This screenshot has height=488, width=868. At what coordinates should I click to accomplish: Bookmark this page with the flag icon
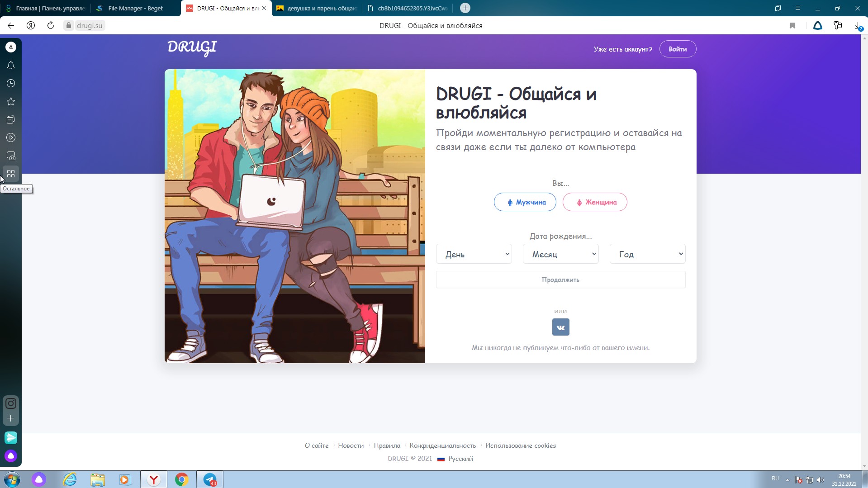[x=792, y=26]
